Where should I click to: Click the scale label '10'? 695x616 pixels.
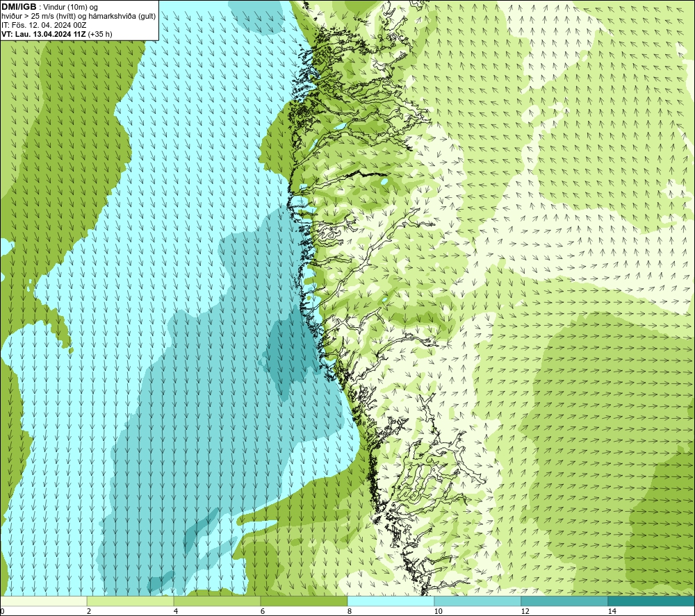[x=439, y=611]
